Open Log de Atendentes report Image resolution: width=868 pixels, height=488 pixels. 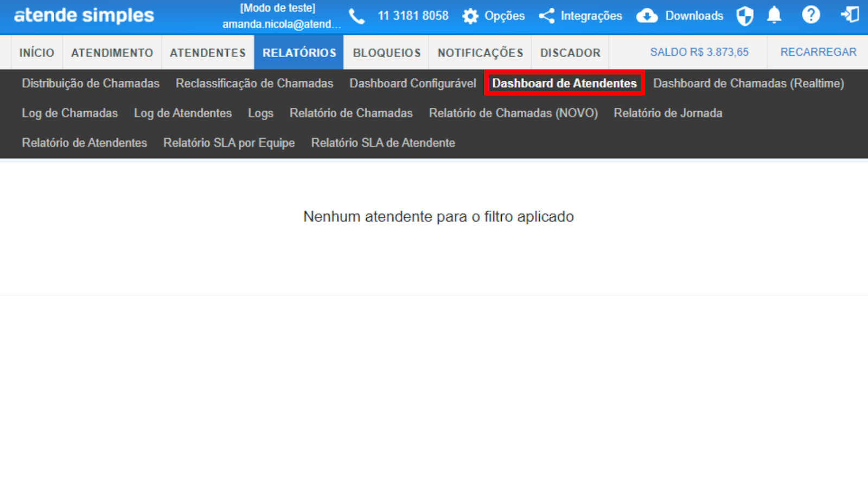[x=183, y=113]
